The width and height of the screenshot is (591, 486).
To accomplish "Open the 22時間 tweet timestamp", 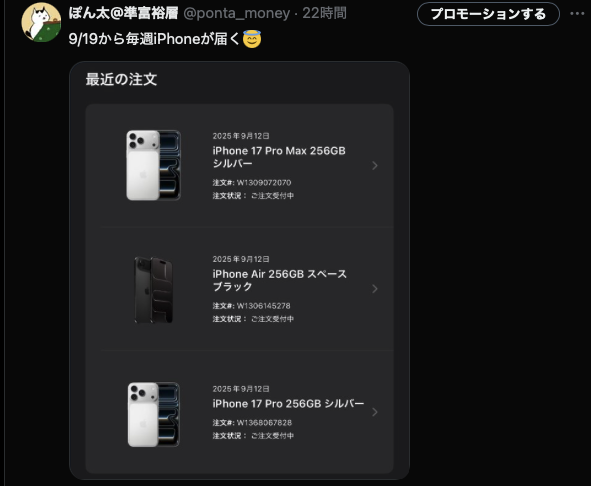I will [x=324, y=13].
